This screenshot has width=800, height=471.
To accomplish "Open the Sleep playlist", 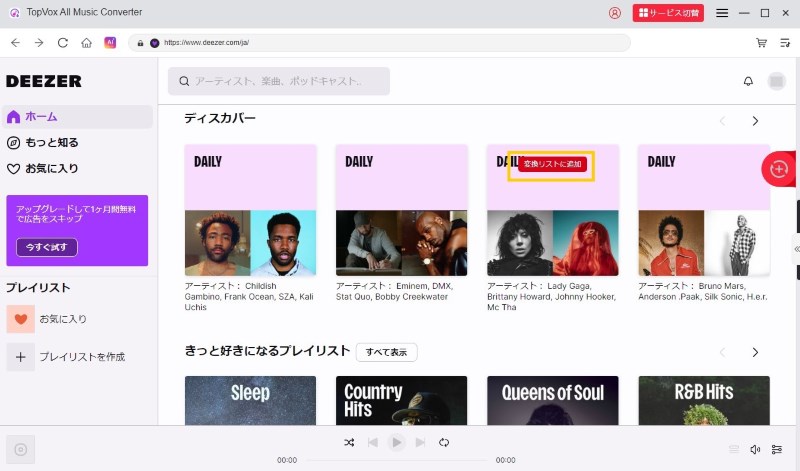I will coord(250,401).
